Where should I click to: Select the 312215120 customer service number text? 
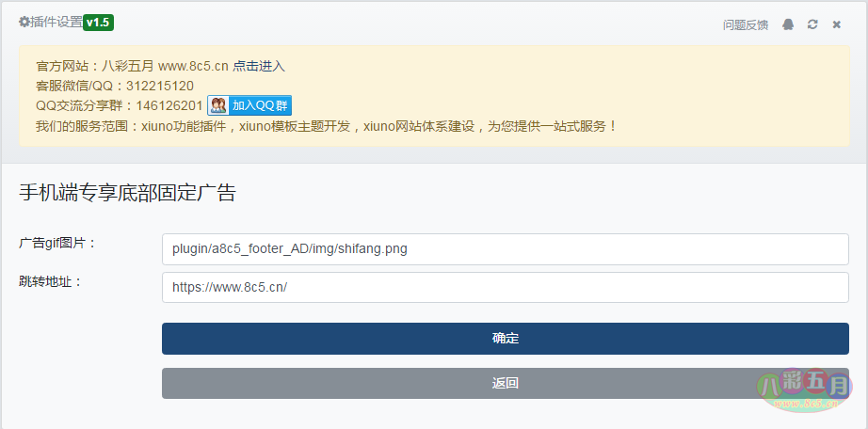pyautogui.click(x=159, y=86)
